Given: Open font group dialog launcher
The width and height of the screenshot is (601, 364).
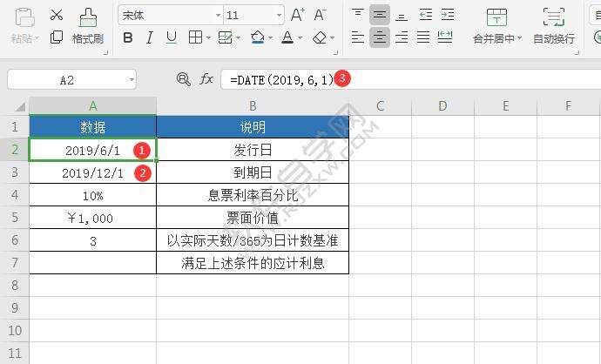Looking at the screenshot, I should (335, 52).
